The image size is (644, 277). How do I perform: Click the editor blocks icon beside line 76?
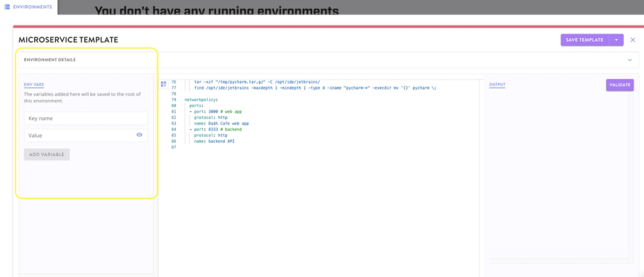pyautogui.click(x=164, y=84)
